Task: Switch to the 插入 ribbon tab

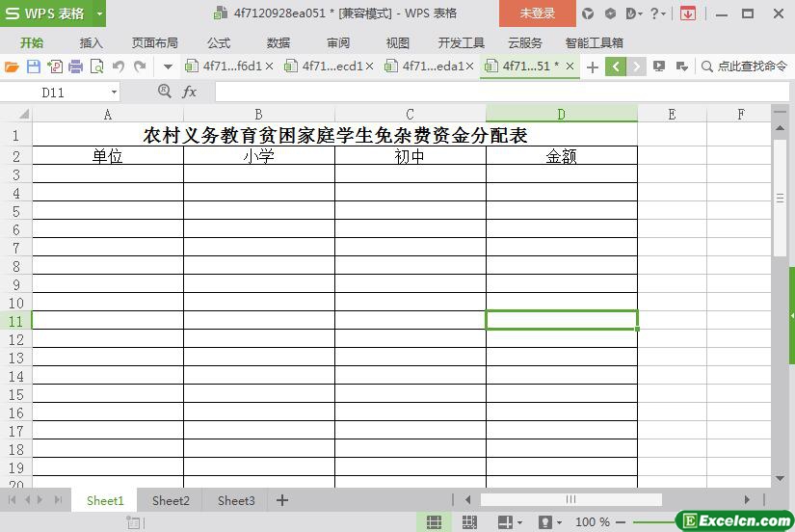Action: pos(92,43)
